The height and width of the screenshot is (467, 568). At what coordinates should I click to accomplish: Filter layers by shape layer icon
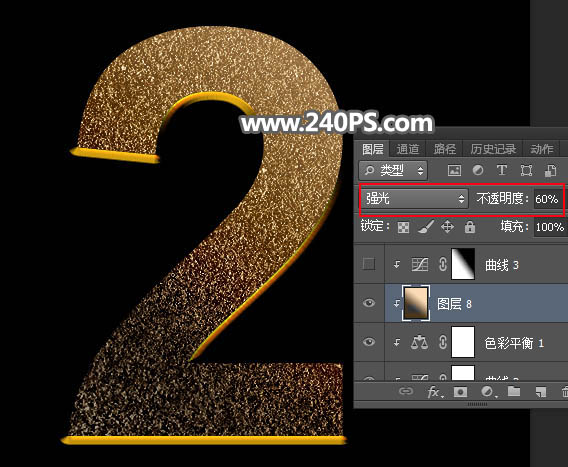[x=526, y=170]
